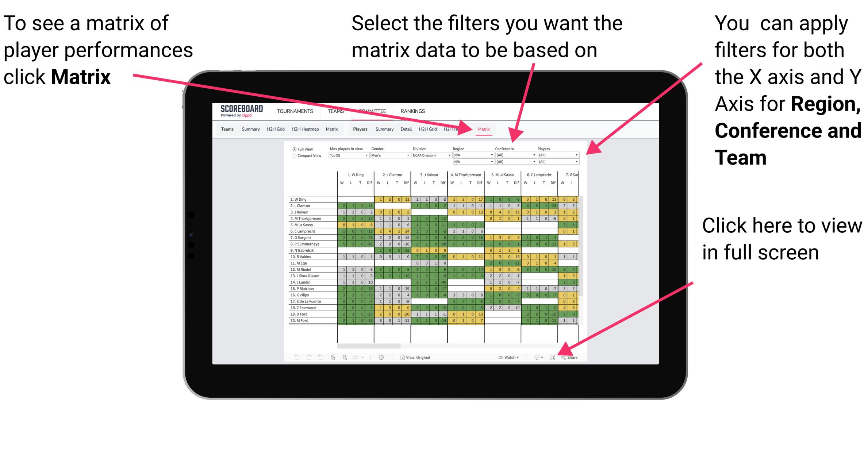Click the undo arrow icon at bottom left
Image resolution: width=868 pixels, height=467 pixels.
[294, 357]
